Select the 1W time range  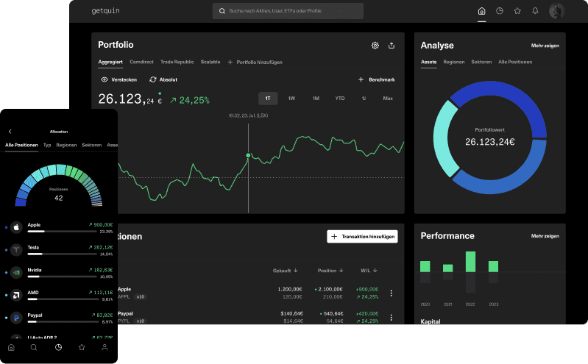click(x=291, y=99)
